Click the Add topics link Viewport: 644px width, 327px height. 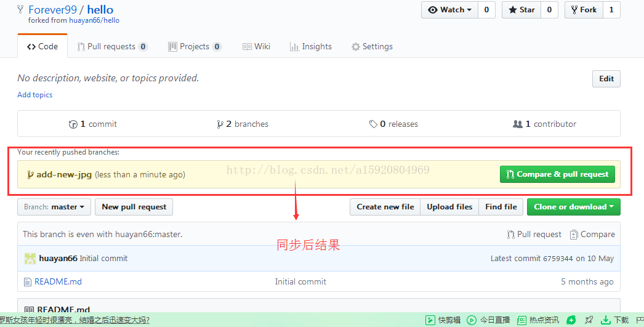point(35,95)
